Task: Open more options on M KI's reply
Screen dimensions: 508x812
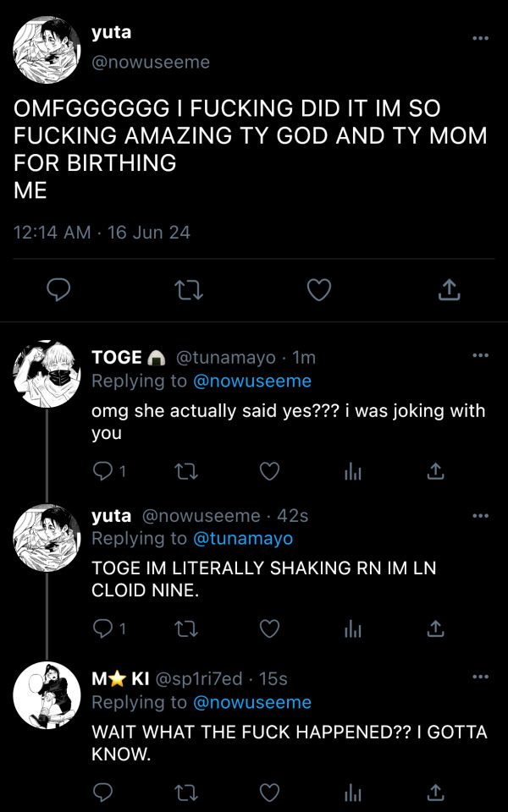Action: click(480, 677)
